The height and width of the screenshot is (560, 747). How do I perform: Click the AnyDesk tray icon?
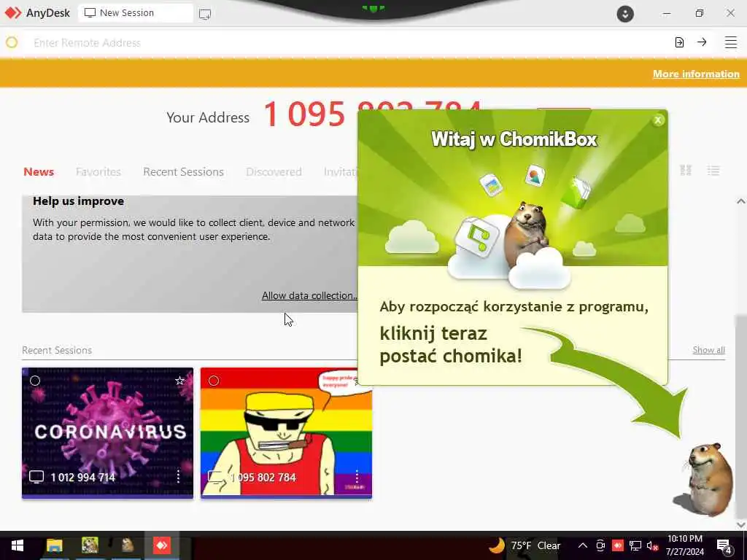[617, 545]
